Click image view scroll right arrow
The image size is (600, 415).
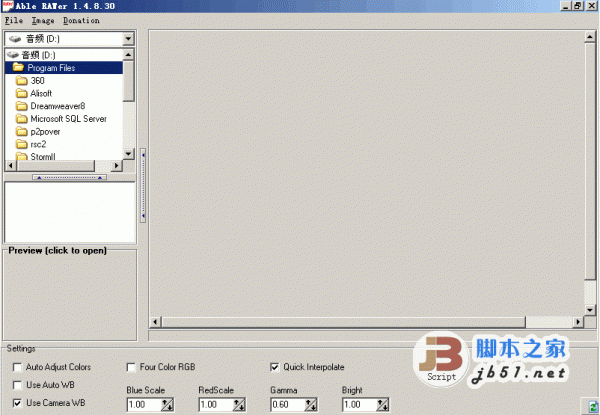pos(578,322)
